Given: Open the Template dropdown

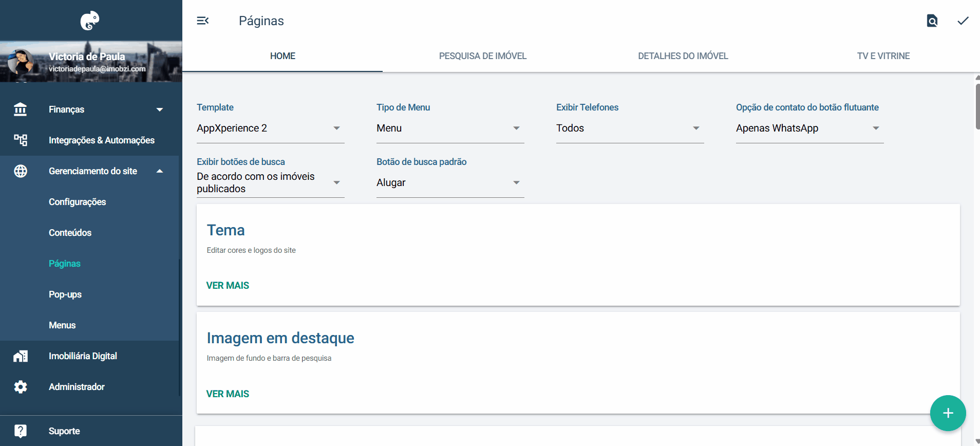Looking at the screenshot, I should point(270,128).
